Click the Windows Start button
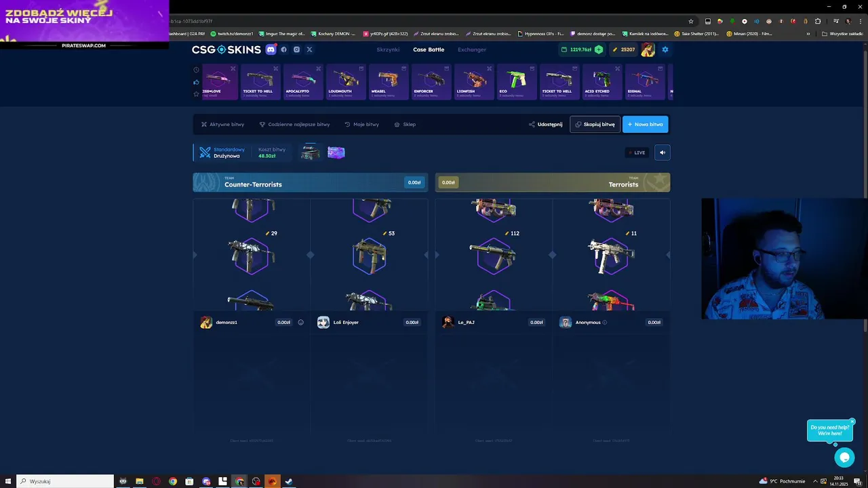 point(8,481)
